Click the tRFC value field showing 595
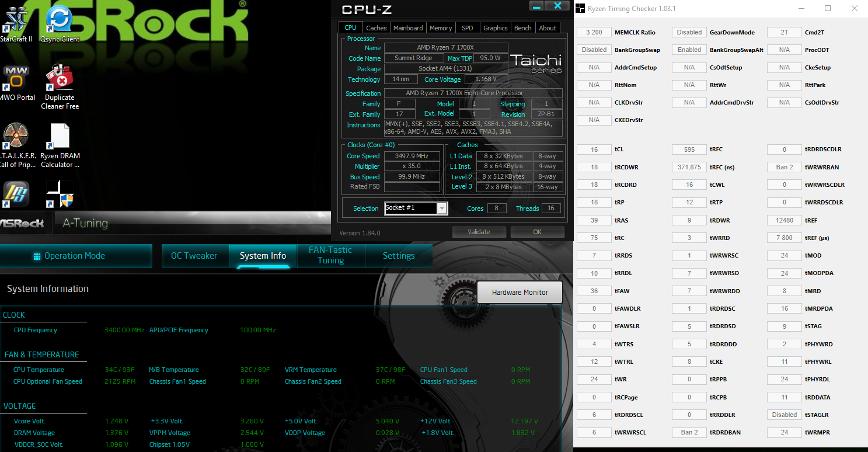This screenshot has height=452, width=868. tap(689, 149)
